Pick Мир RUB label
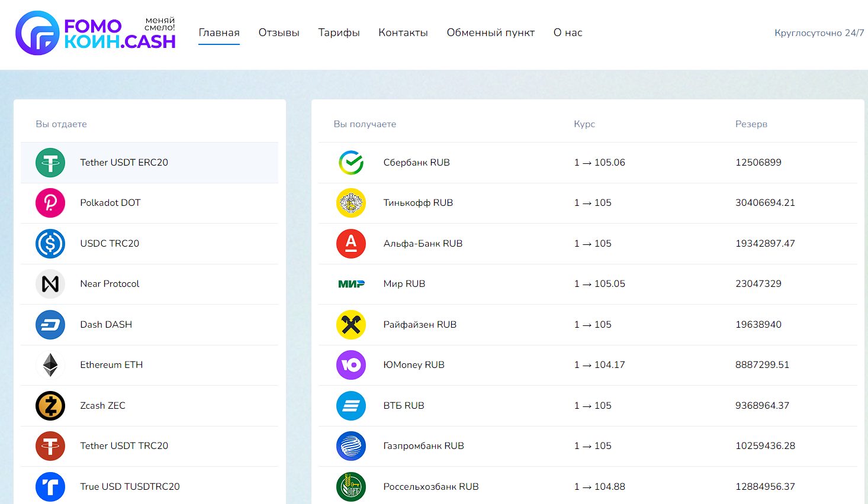868x504 pixels. pyautogui.click(x=404, y=284)
